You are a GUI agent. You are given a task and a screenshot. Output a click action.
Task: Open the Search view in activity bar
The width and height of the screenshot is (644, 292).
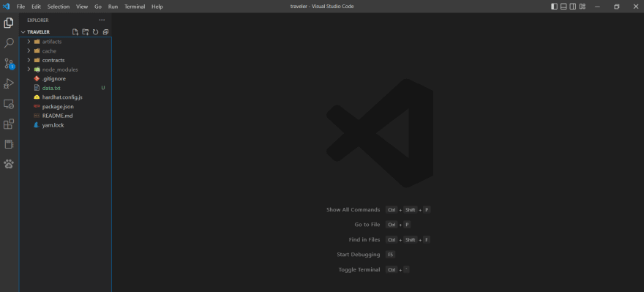click(x=9, y=43)
